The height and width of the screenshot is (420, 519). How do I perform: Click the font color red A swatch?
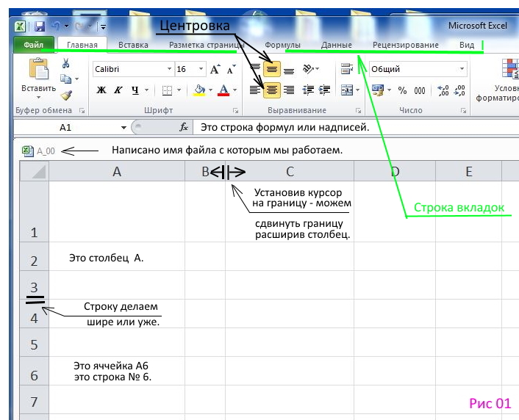point(222,90)
